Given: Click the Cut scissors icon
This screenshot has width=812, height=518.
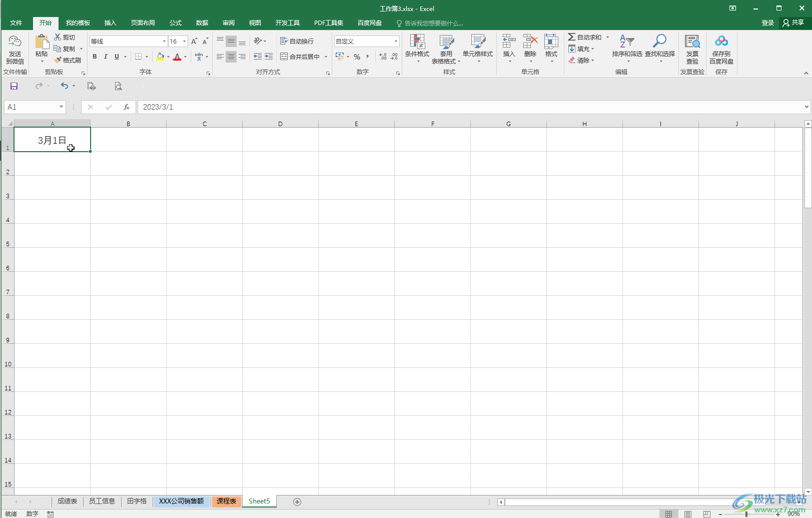Looking at the screenshot, I should coord(58,37).
